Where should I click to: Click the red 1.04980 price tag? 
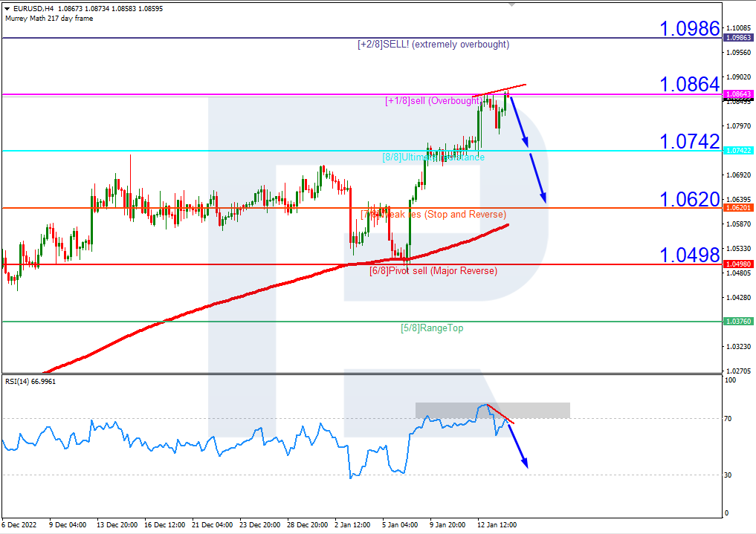(x=737, y=264)
